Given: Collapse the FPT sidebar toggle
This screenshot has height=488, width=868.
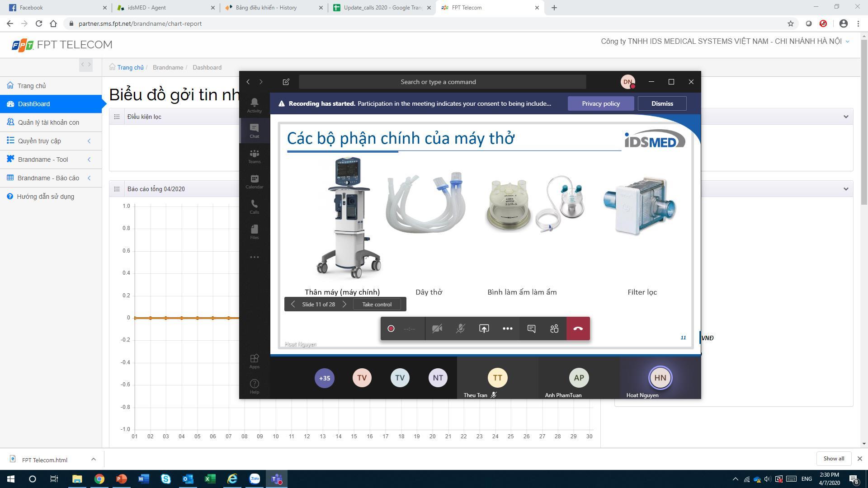Looking at the screenshot, I should coord(86,65).
